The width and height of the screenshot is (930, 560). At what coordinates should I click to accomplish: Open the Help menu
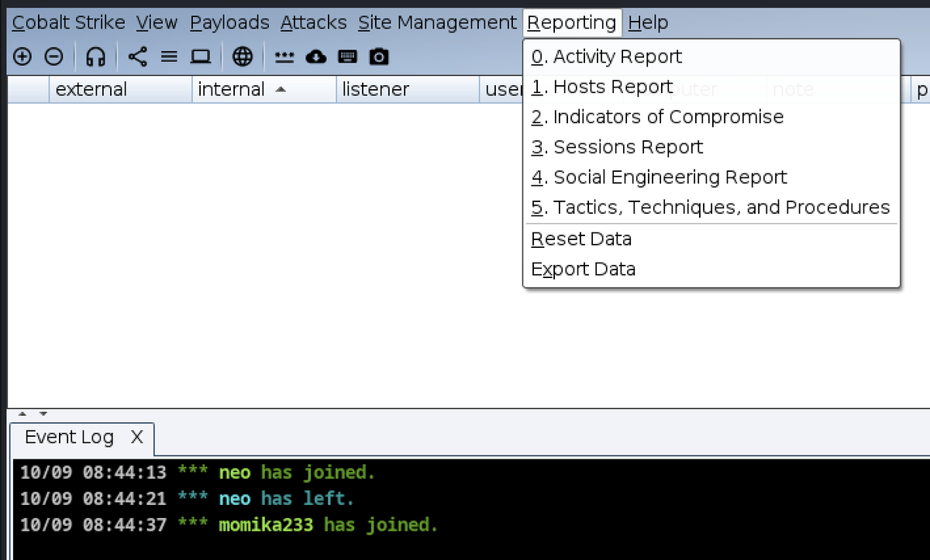tap(648, 23)
